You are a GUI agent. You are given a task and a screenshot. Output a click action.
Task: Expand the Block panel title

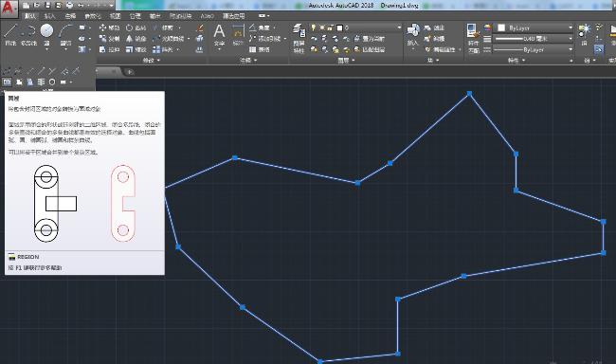tap(433, 60)
